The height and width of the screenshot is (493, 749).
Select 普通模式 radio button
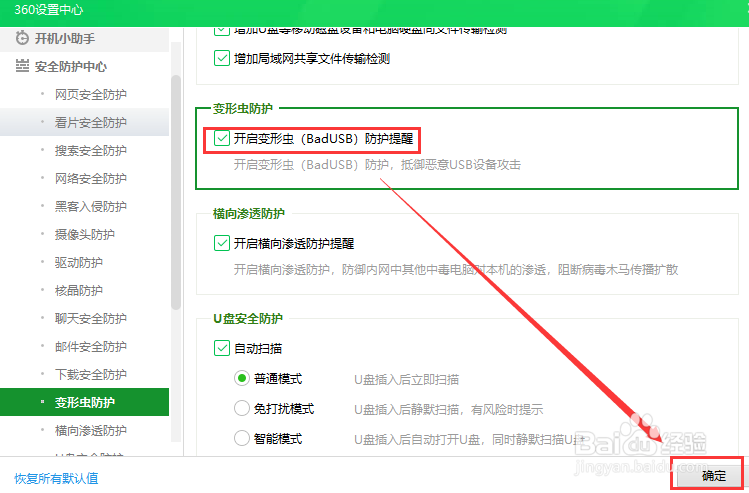click(242, 378)
